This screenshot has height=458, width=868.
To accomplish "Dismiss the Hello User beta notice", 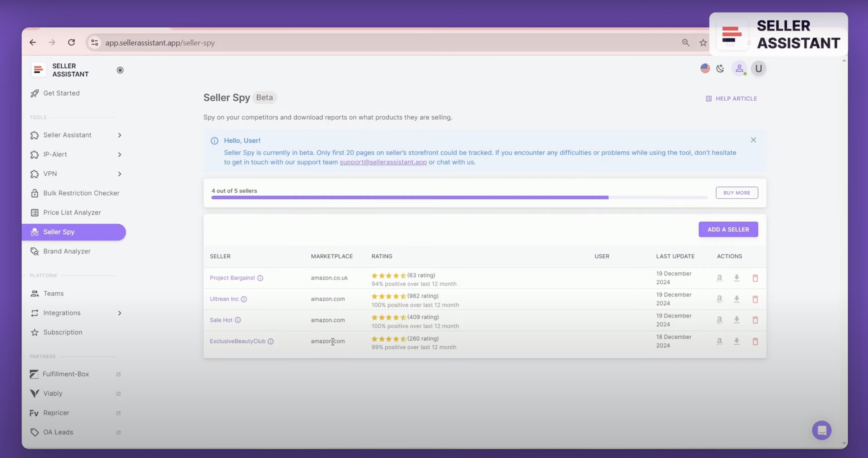I will click(753, 140).
